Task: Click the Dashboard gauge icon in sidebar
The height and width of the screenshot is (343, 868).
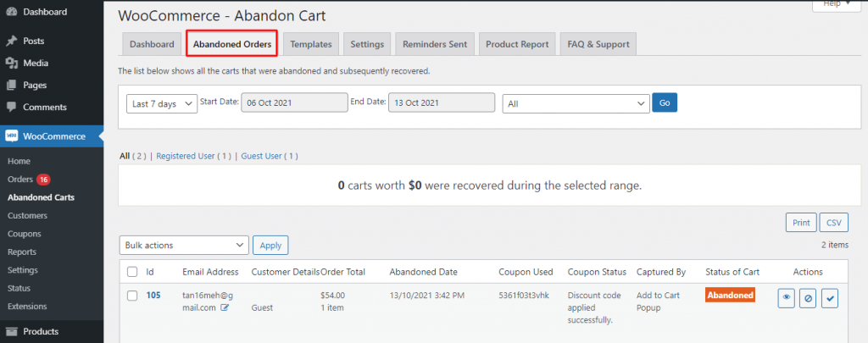Action: coord(12,12)
